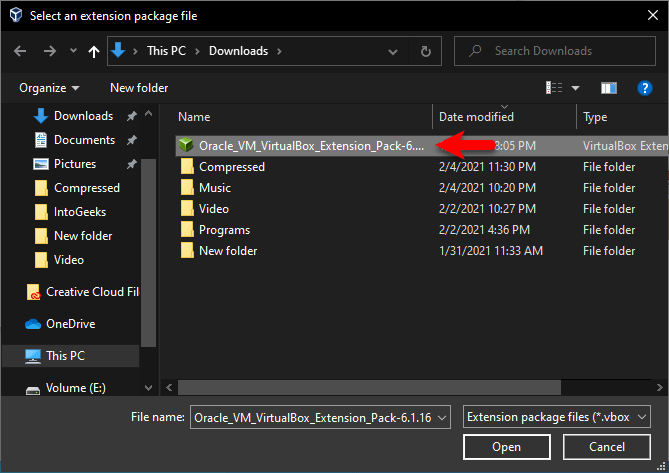Expand the chevron after Downloads breadcrumb
Image resolution: width=669 pixels, height=473 pixels.
[x=279, y=51]
